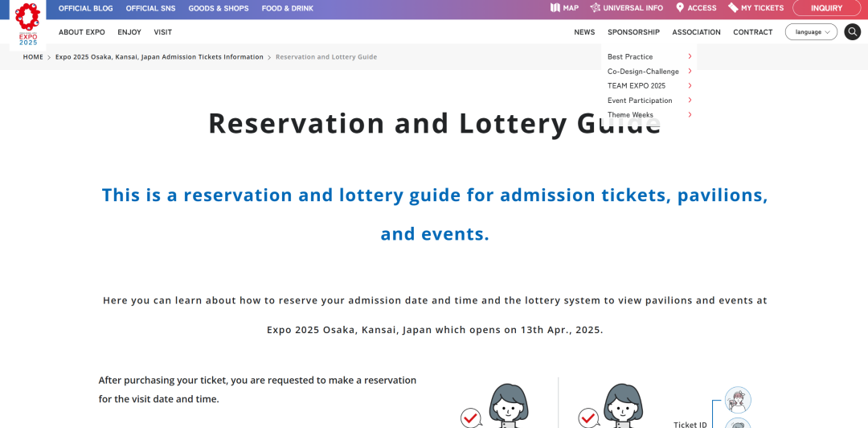This screenshot has height=428, width=868.
Task: Open OFFICIAL SNS link
Action: coord(150,8)
